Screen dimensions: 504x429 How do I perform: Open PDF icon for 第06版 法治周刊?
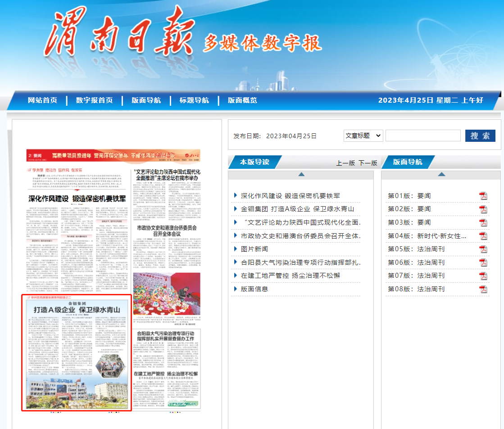[x=483, y=262]
